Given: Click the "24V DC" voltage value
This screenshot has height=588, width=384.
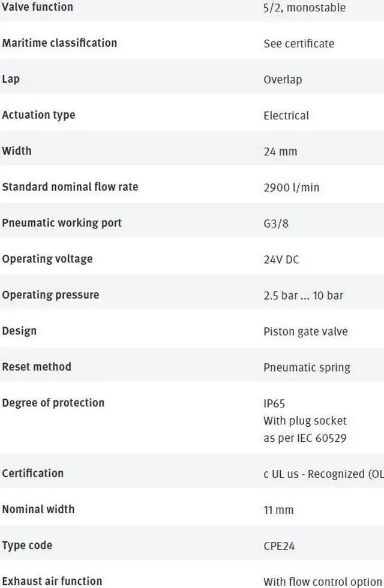Looking at the screenshot, I should click(x=281, y=259).
